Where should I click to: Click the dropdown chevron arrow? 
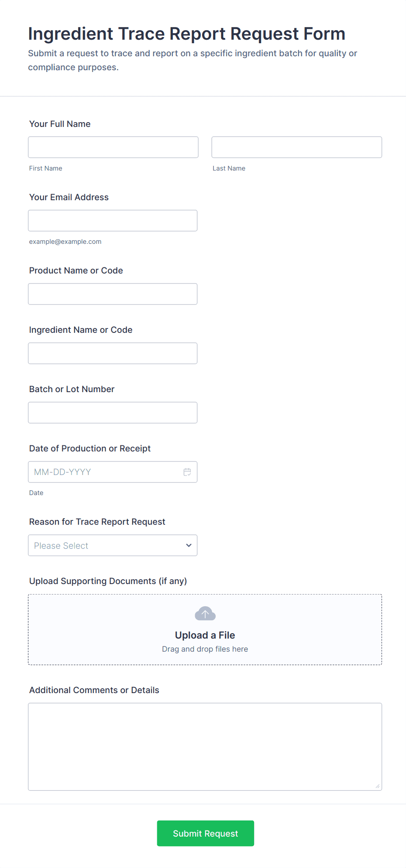click(x=189, y=545)
